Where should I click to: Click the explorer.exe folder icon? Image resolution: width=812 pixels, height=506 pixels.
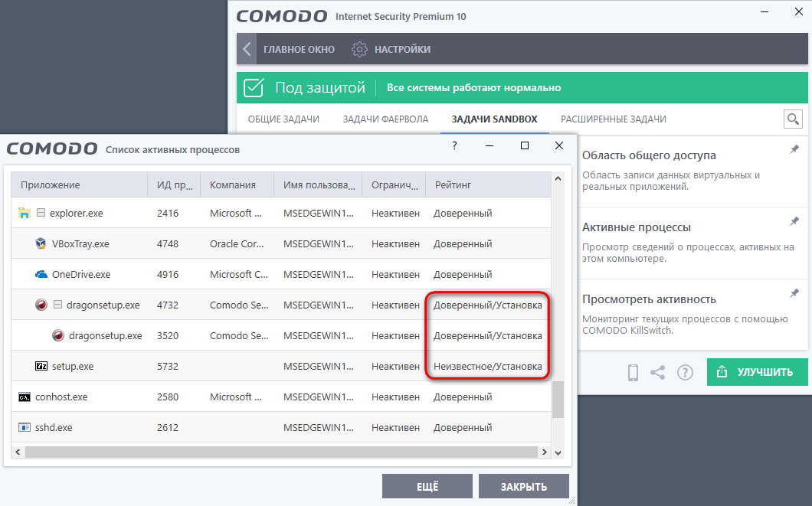point(24,213)
